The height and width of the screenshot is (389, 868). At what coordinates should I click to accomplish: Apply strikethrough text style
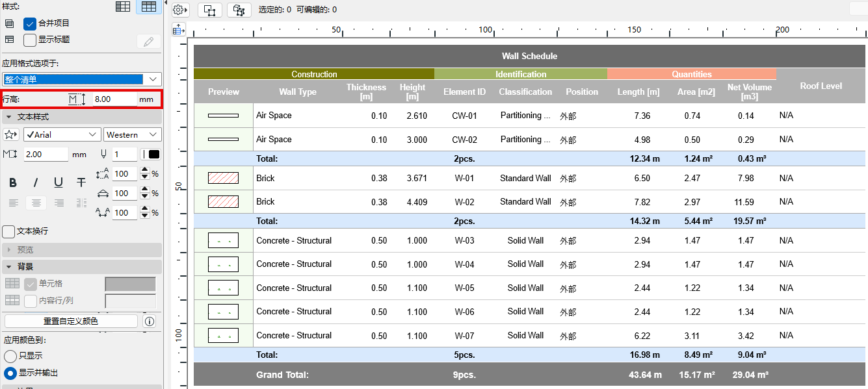81,182
